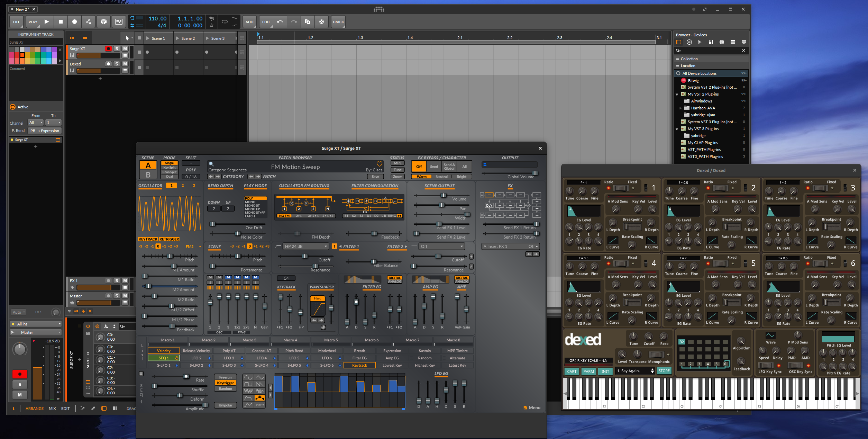Toggle automation write mode in the transport
Viewport: 868px width, 439px height.
point(89,22)
